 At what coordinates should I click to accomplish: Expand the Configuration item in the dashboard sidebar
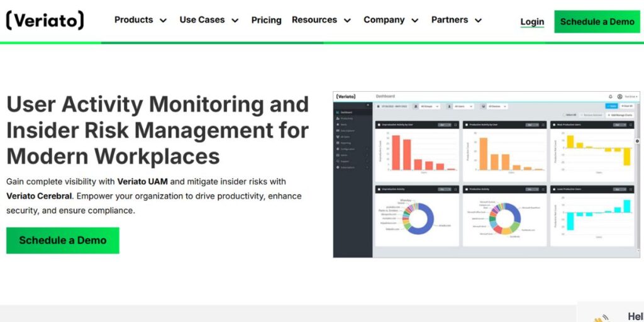click(352, 149)
